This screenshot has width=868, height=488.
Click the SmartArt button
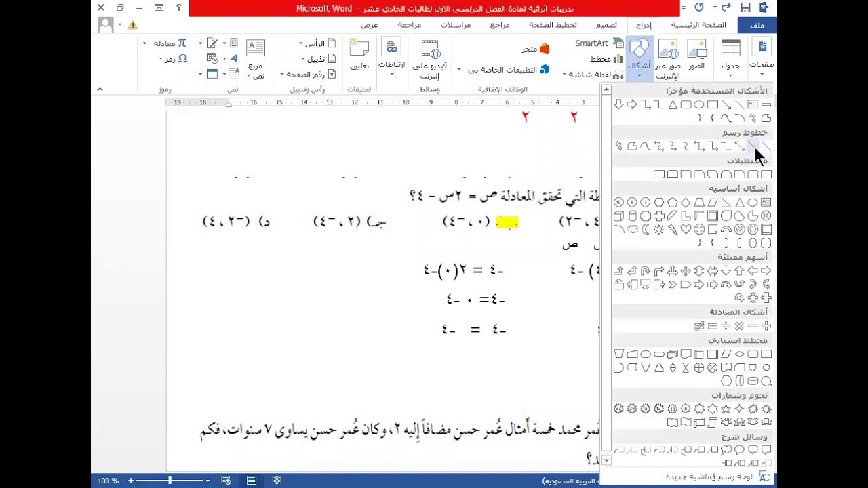pos(599,43)
